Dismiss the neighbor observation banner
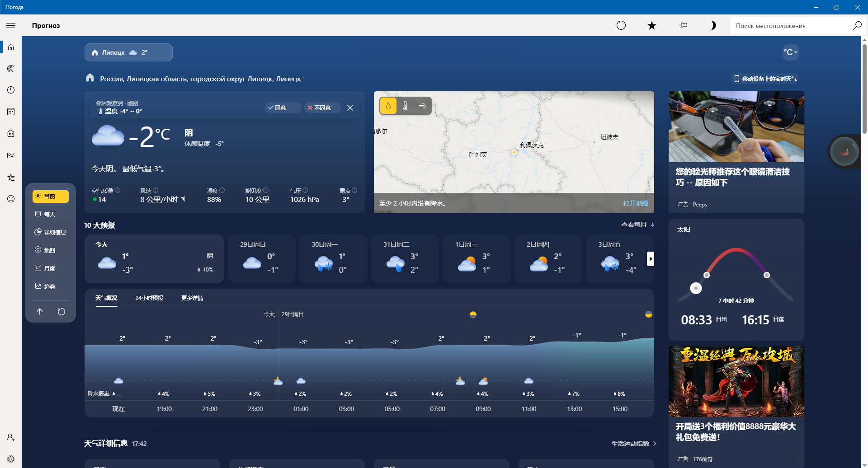Image resolution: width=868 pixels, height=468 pixels. (x=350, y=108)
